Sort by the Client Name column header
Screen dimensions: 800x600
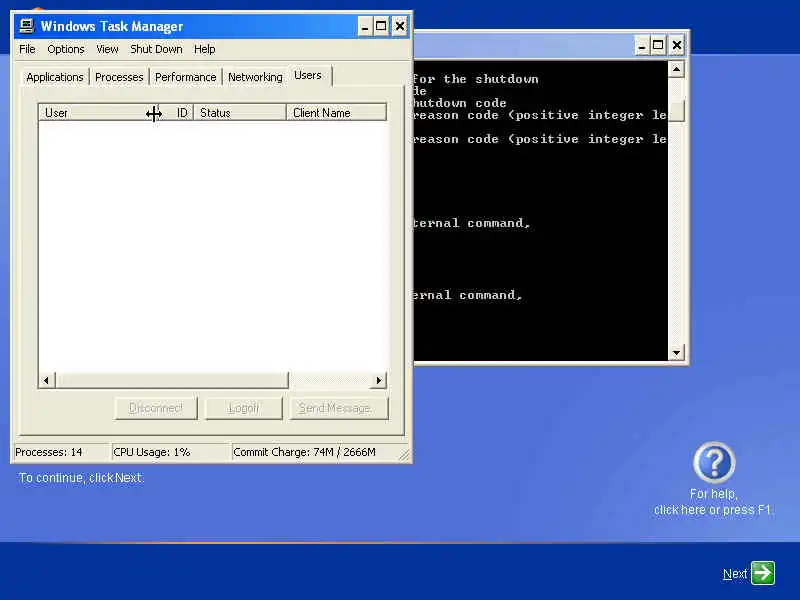[x=336, y=113]
